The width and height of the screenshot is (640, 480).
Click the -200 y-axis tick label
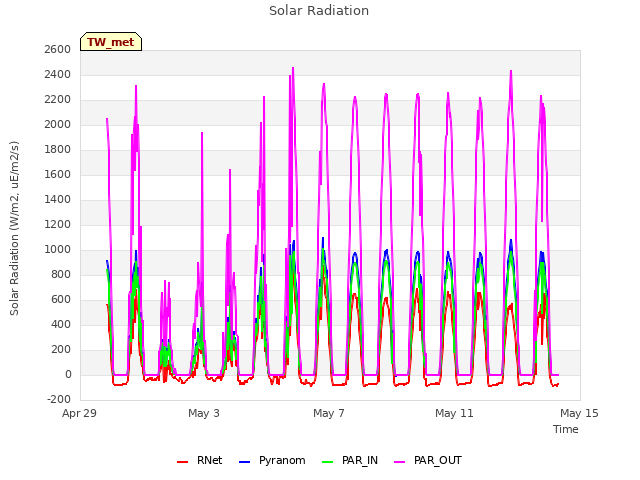59,400
